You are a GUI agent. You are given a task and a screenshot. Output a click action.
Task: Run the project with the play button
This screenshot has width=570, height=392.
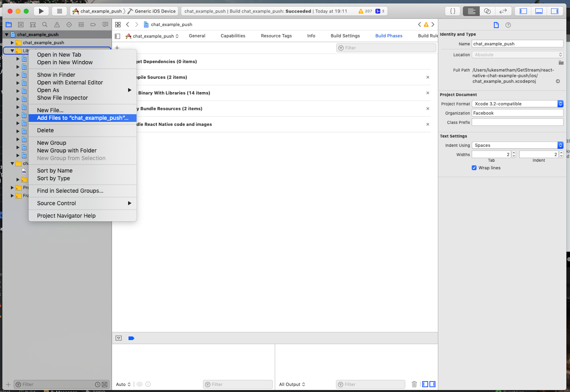(x=41, y=11)
